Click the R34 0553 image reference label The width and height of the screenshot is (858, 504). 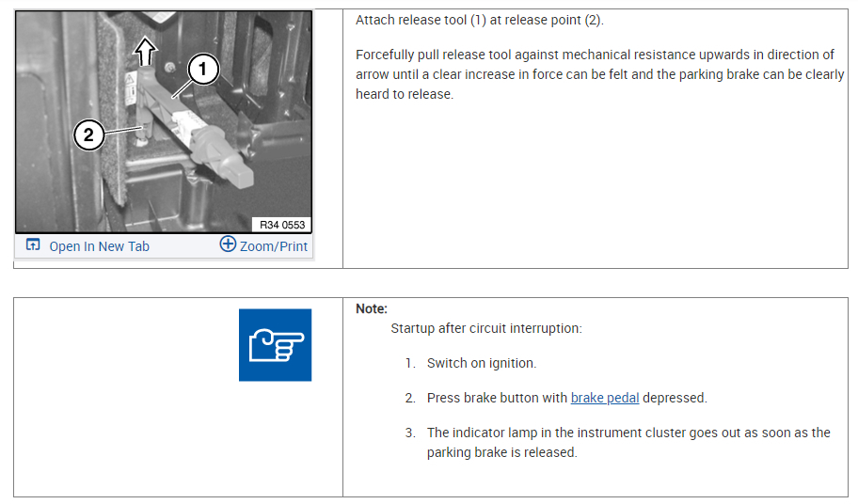click(x=284, y=225)
